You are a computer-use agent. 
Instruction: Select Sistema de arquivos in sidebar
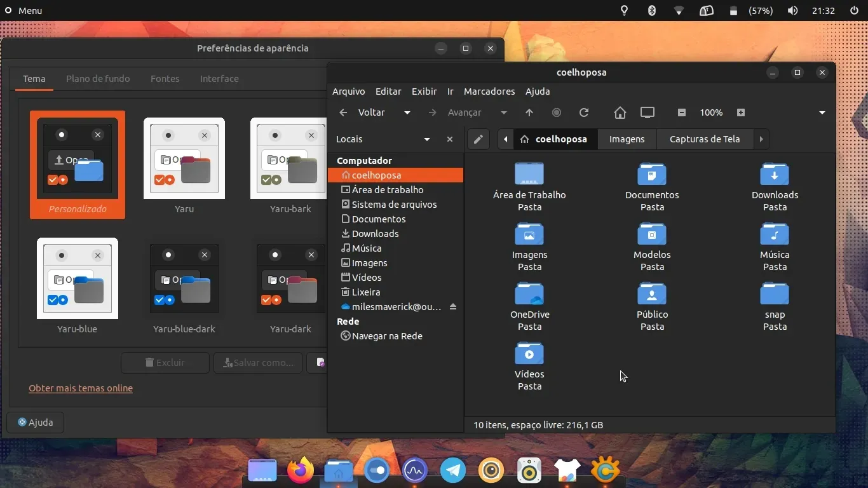click(x=394, y=205)
